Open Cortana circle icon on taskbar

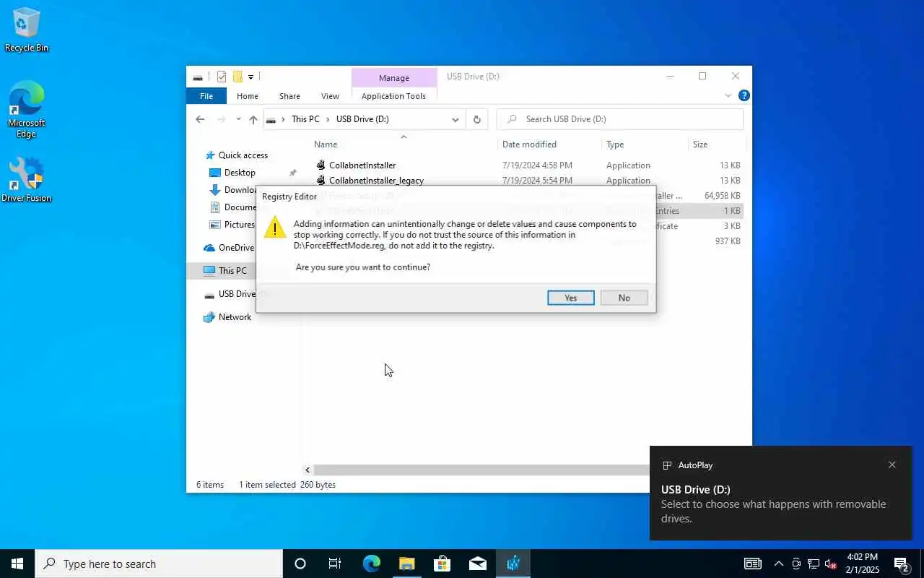[x=300, y=564]
